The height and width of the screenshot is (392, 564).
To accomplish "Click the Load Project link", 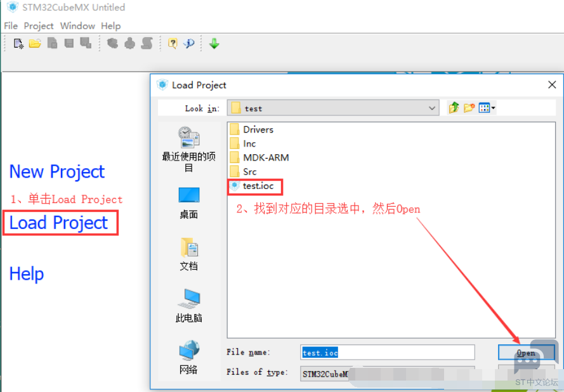I will point(58,223).
